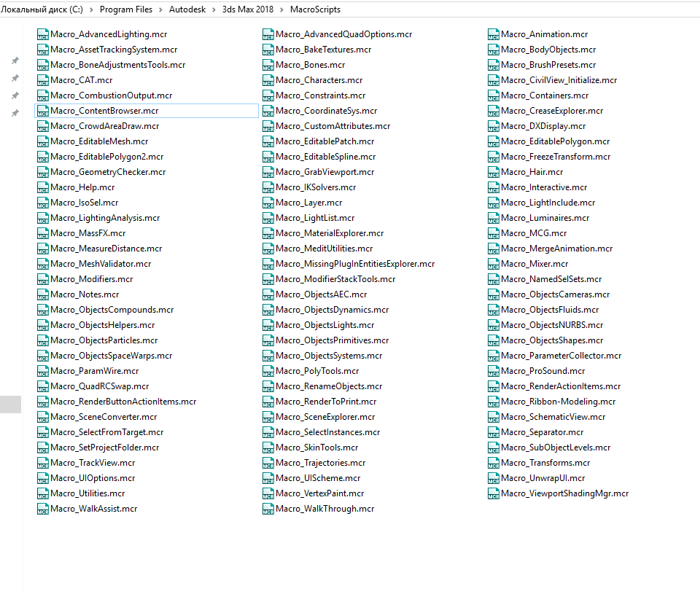Viewport: 700px width, 594px height.
Task: Click the Macro_PolyTools.mcr file icon
Action: [x=268, y=371]
